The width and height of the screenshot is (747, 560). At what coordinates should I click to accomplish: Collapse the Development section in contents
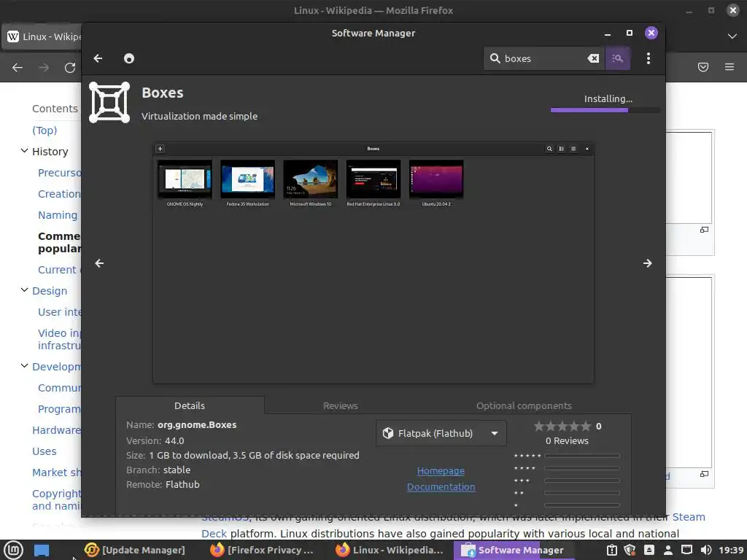(x=24, y=366)
